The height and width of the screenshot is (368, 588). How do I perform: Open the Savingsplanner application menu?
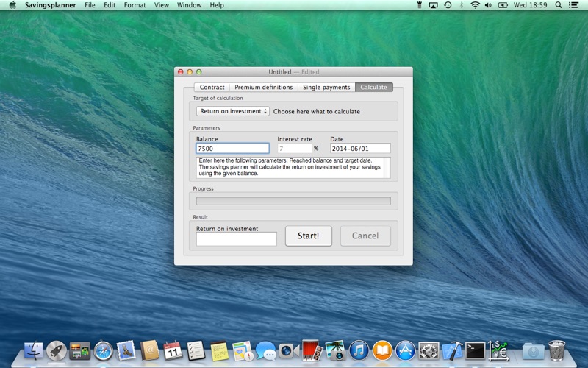pyautogui.click(x=50, y=5)
